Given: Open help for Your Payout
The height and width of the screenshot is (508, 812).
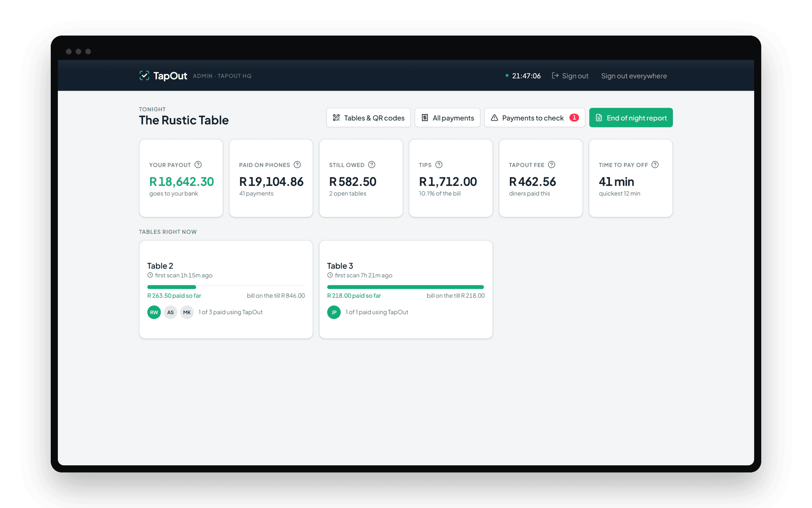Looking at the screenshot, I should click(x=198, y=165).
